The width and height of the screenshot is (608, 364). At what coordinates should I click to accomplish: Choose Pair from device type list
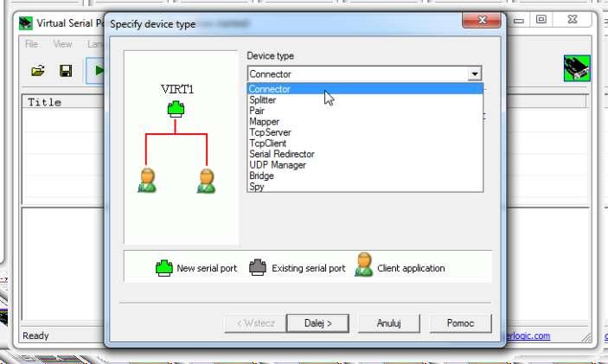365,111
